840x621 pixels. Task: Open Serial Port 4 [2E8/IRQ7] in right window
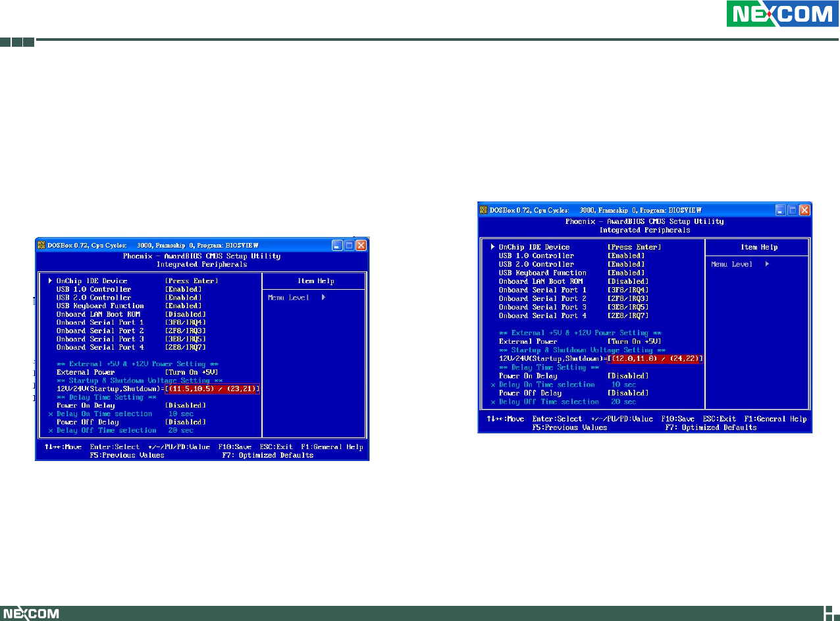627,315
